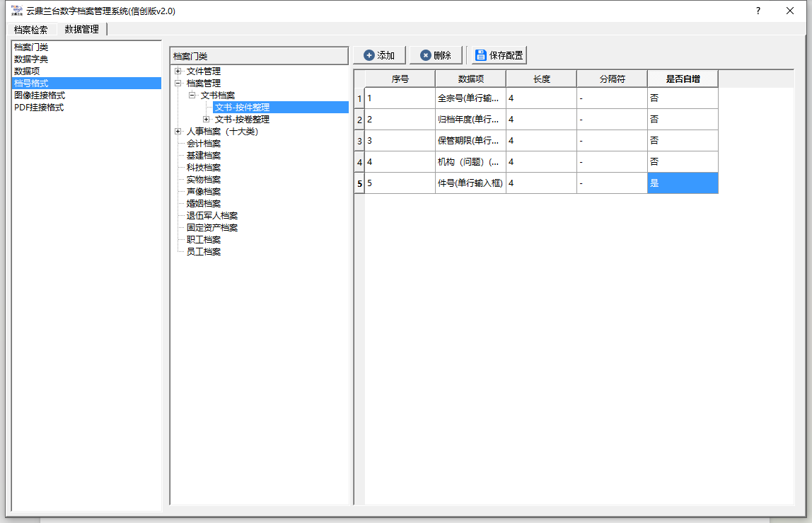
Task: Click the 是否自增 column header
Action: 682,79
